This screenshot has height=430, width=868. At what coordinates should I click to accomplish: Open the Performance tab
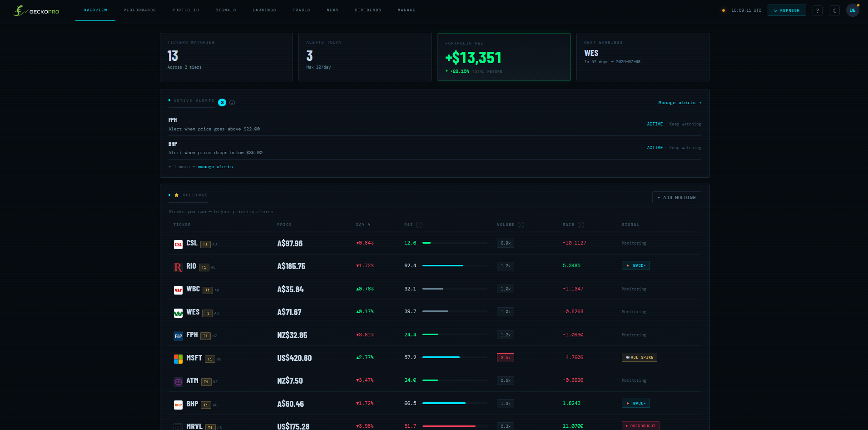click(x=140, y=10)
